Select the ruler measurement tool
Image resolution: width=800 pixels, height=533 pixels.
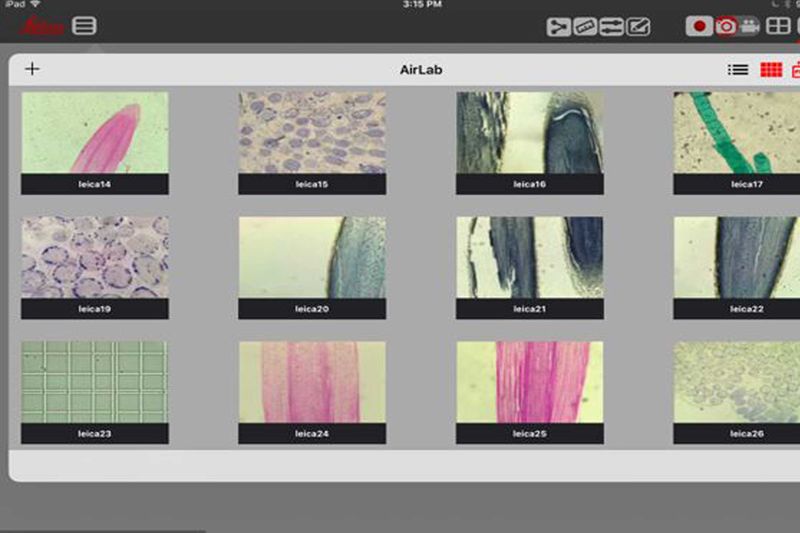pos(585,27)
